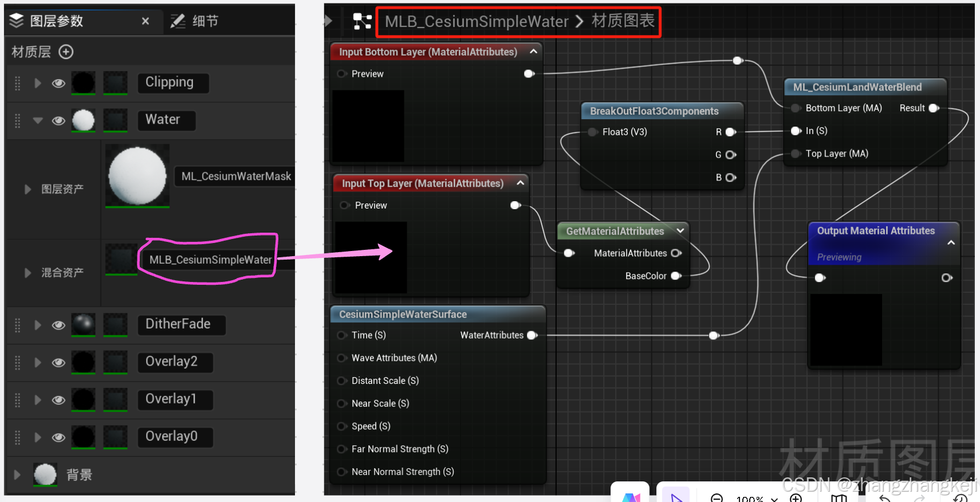This screenshot has height=502, width=980.
Task: Click the In (S) input pin
Action: [x=796, y=131]
